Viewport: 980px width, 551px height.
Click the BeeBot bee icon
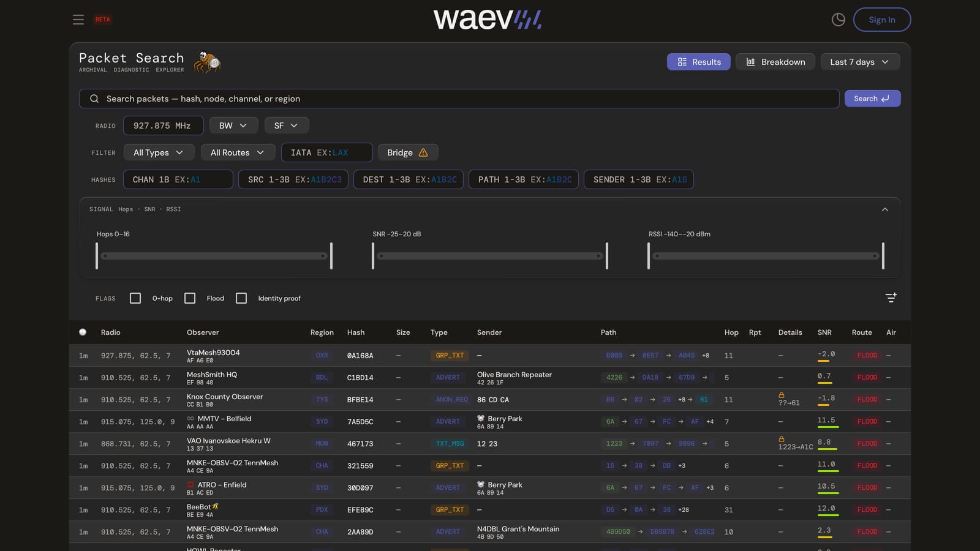tap(216, 506)
